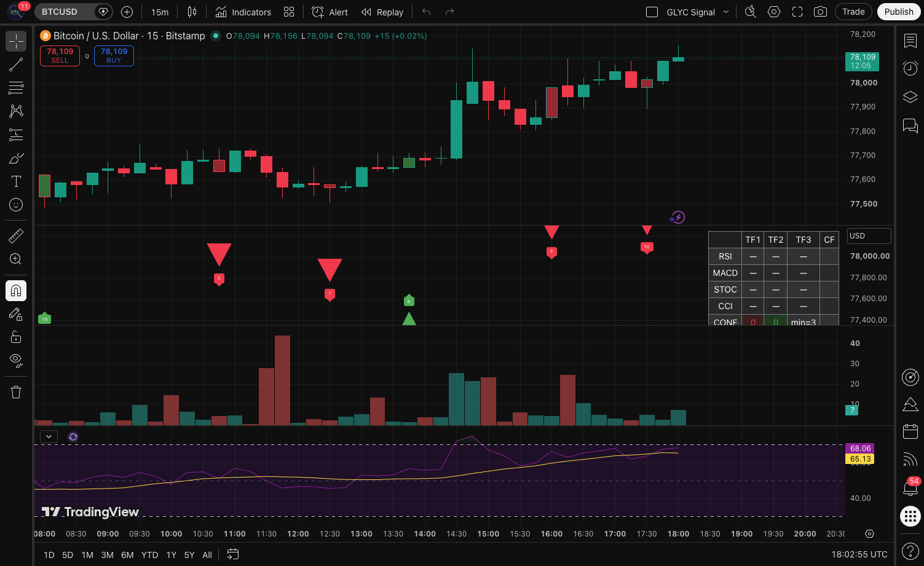Click the lightning event marker on chart

[x=677, y=217]
